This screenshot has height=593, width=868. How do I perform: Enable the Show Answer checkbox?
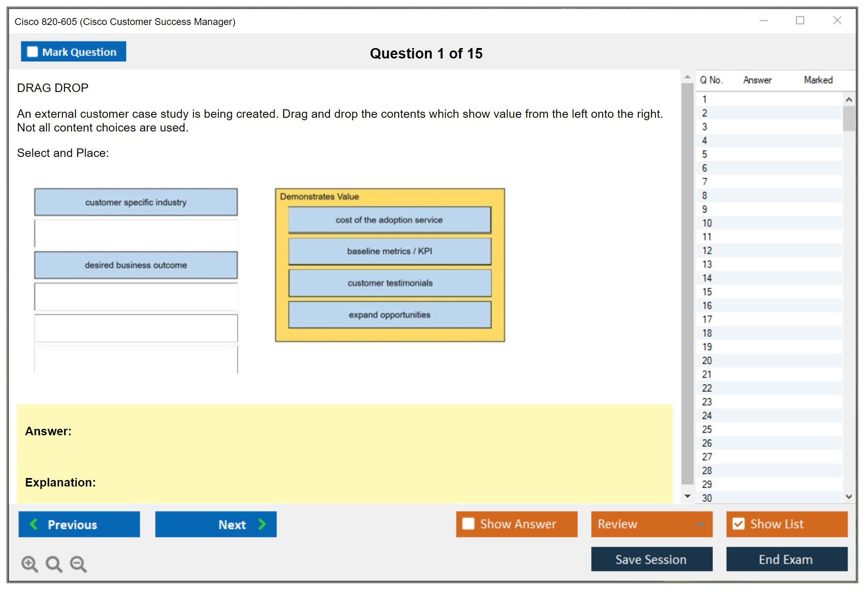(468, 524)
